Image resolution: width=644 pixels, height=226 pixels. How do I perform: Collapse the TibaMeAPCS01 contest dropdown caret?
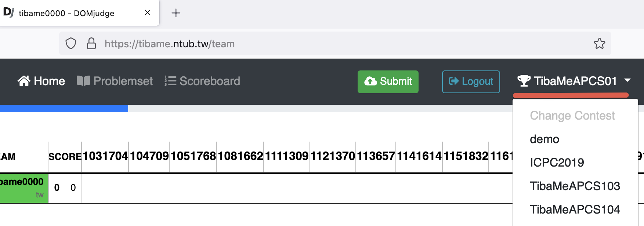(x=627, y=80)
